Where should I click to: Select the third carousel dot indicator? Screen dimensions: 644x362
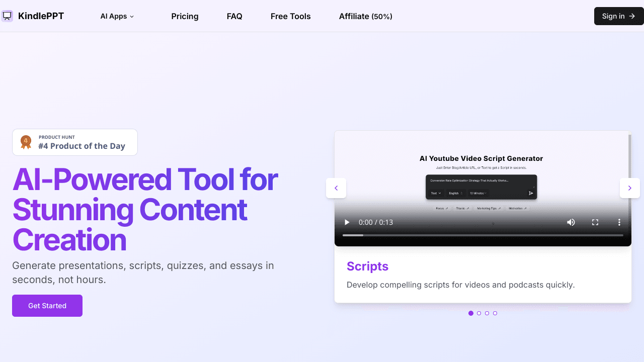click(x=487, y=313)
